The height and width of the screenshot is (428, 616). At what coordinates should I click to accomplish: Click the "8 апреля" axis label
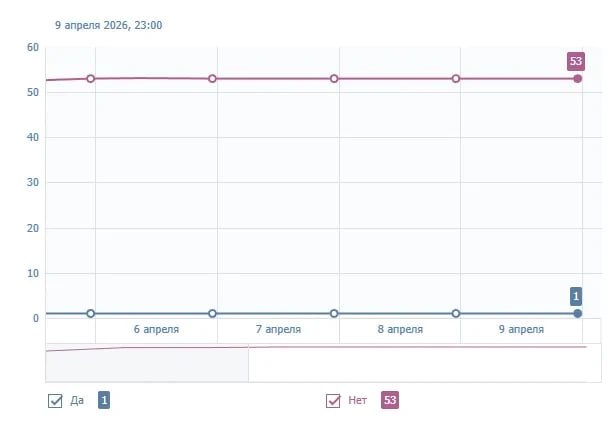400,329
